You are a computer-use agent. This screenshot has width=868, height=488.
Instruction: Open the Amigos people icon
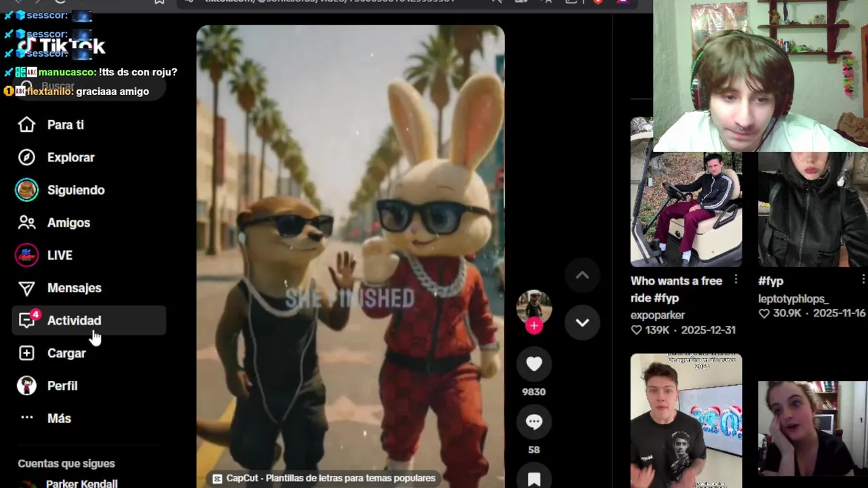pyautogui.click(x=26, y=222)
